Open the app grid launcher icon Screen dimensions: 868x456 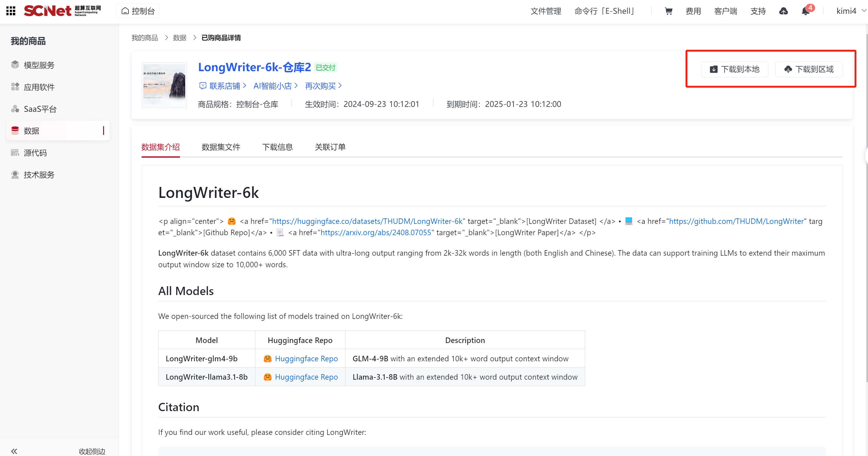point(11,11)
